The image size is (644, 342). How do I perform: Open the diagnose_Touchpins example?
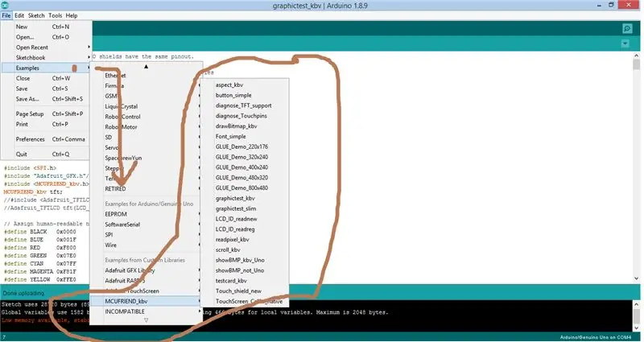coord(245,116)
